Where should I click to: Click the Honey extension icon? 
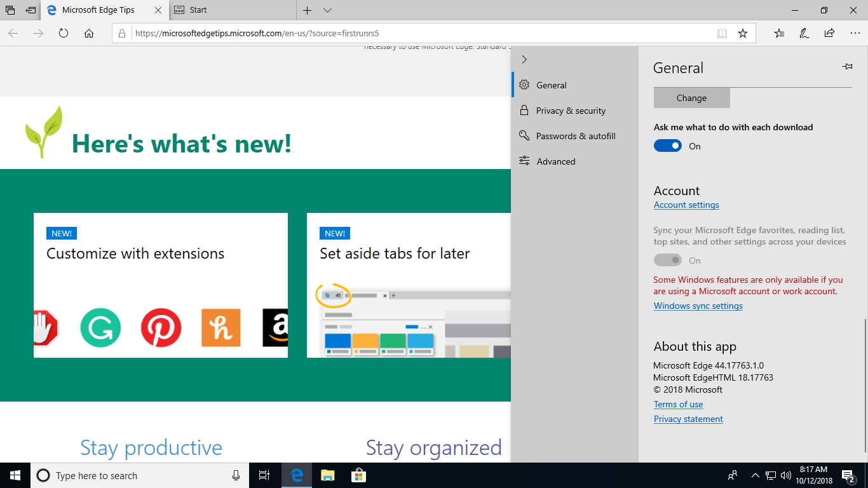click(221, 328)
